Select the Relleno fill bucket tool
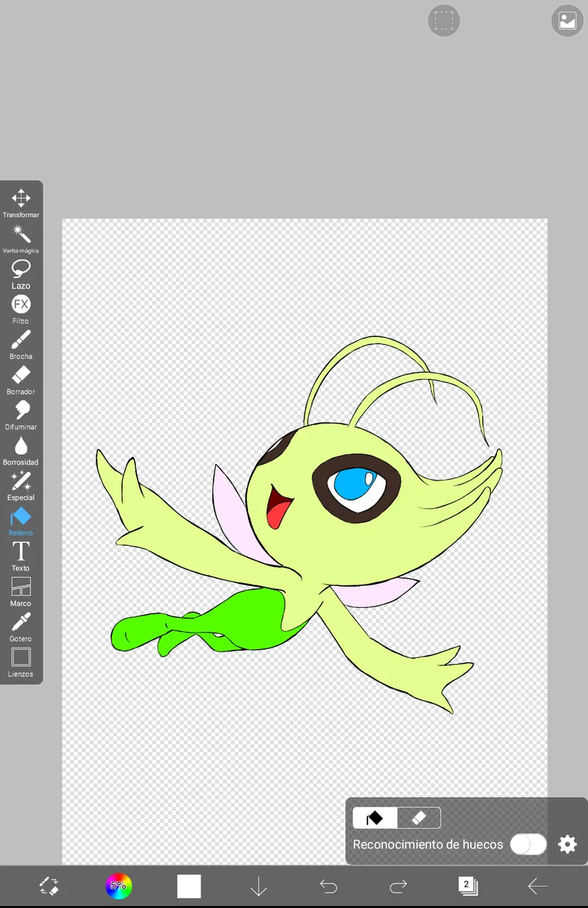588x908 pixels. (x=21, y=521)
